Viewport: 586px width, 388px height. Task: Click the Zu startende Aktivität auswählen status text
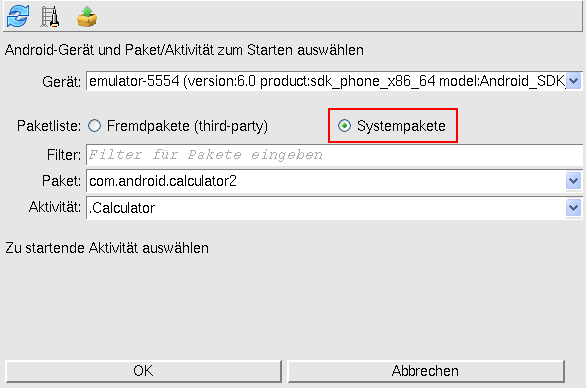107,248
